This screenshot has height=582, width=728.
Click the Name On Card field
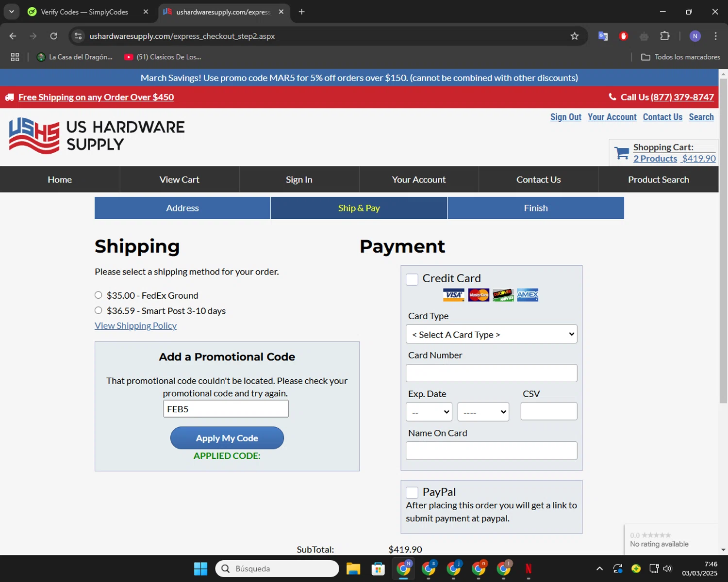pos(492,451)
